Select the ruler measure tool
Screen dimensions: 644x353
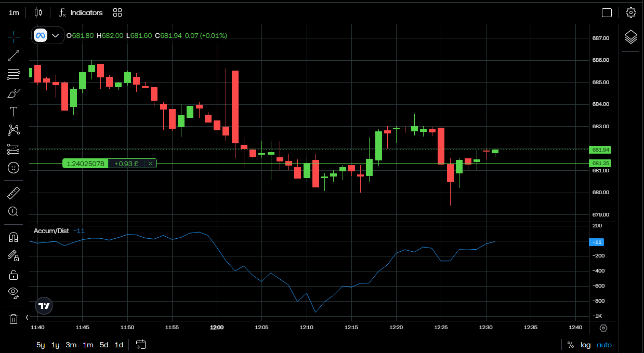(x=14, y=193)
